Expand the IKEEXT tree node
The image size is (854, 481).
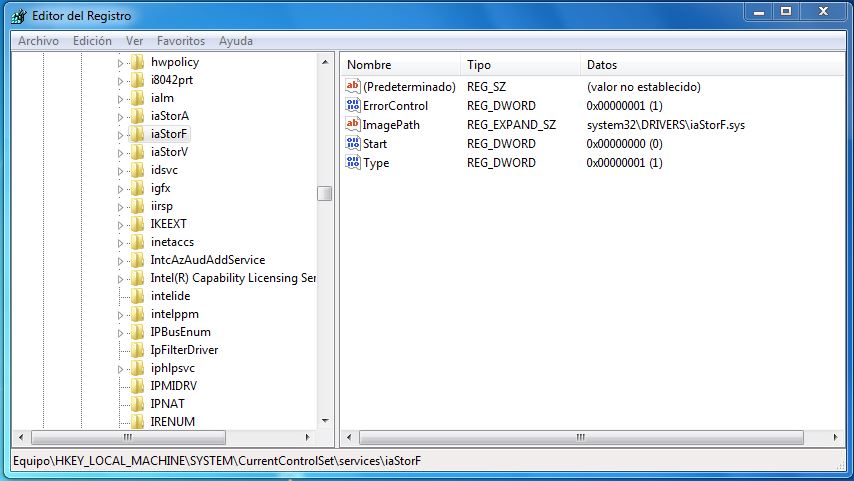pyautogui.click(x=120, y=225)
